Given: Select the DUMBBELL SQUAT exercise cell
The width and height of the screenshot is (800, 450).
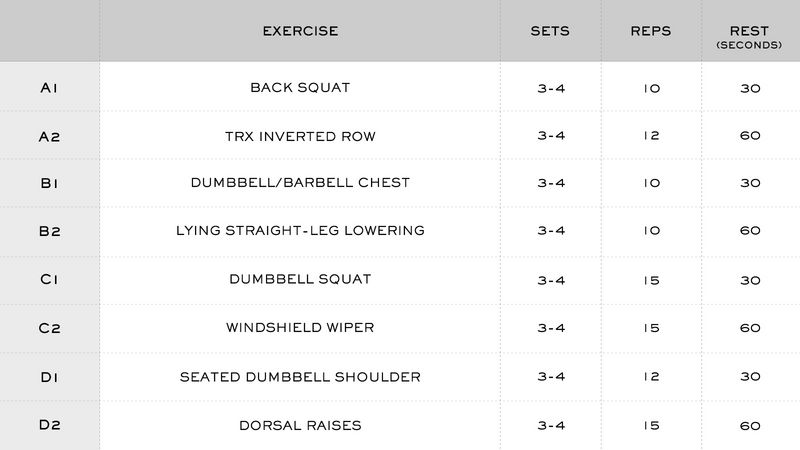Looking at the screenshot, I should coord(300,279).
